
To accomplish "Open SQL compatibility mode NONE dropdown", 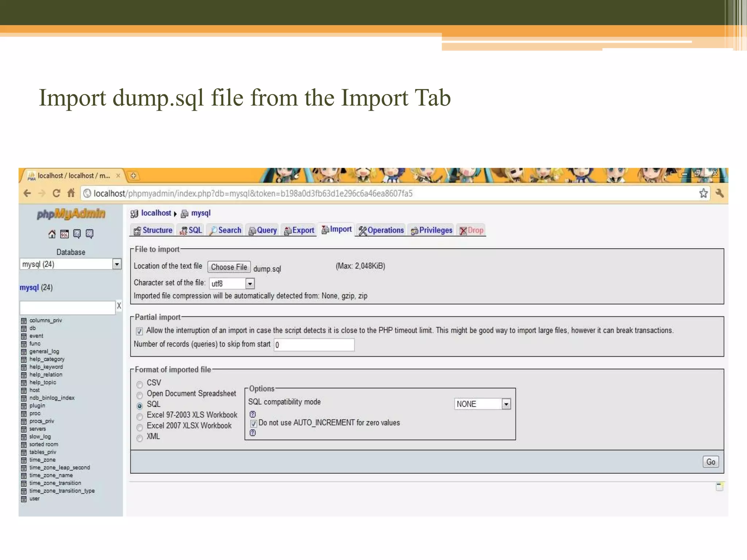I will click(x=506, y=404).
